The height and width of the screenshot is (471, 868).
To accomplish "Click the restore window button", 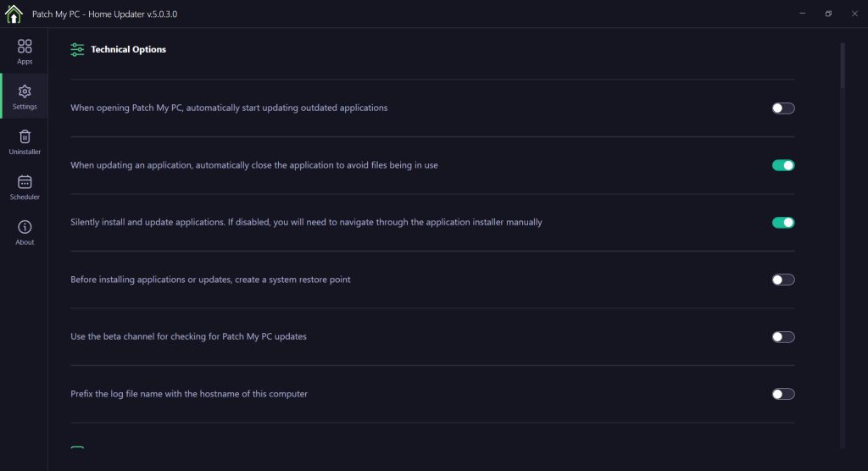I will 828,14.
